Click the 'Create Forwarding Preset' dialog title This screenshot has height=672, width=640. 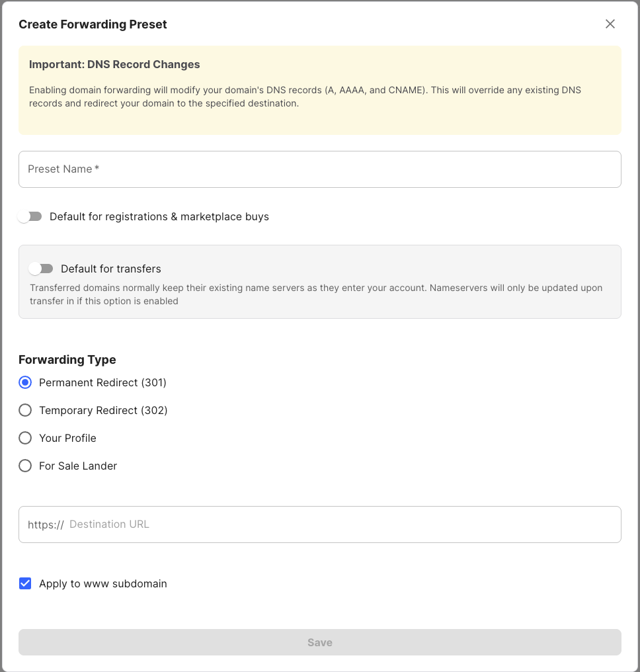pos(93,24)
